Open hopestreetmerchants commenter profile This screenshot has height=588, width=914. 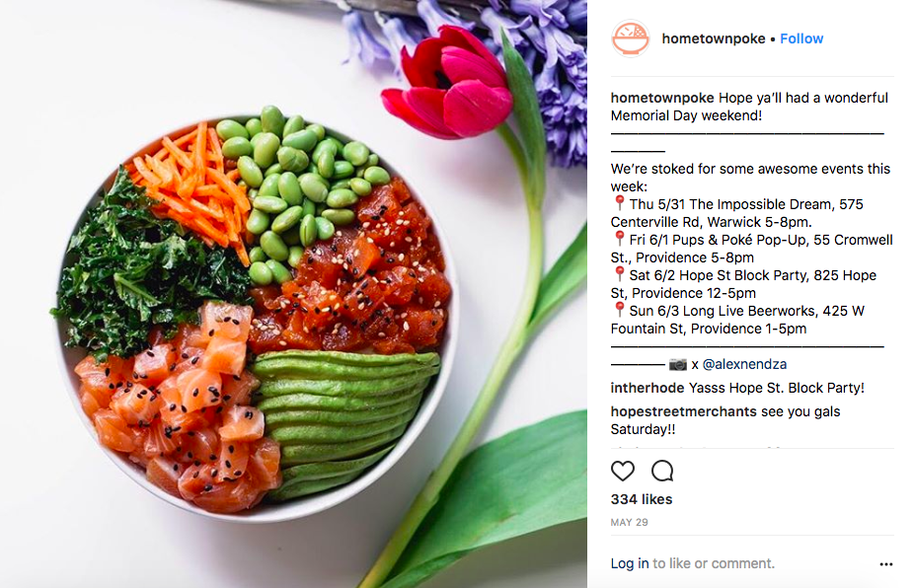click(684, 411)
